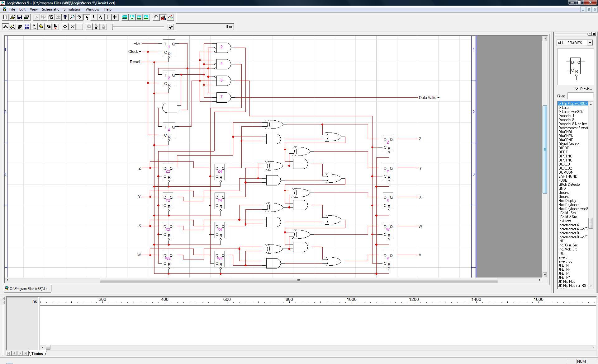Select JK Flip Flop in parts list
Screen dimensions: 598x364
567,282
